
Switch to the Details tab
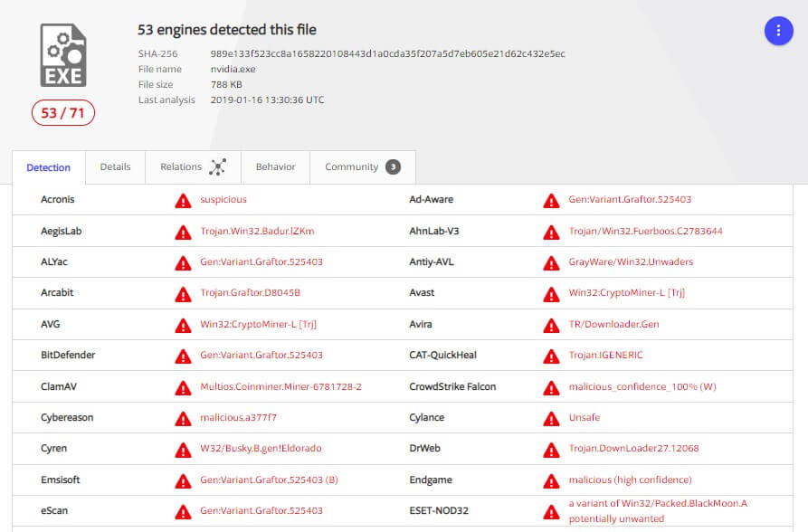[115, 167]
